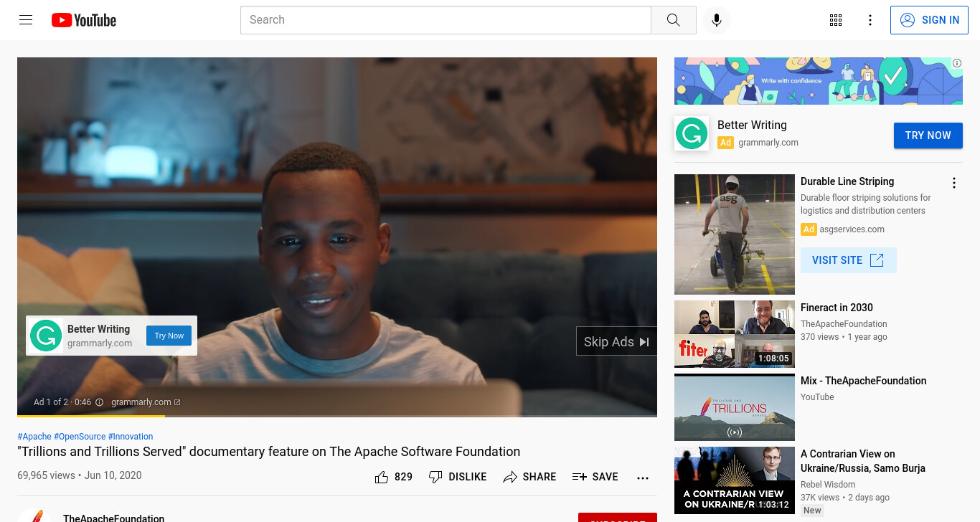Click the video title text
Image resolution: width=980 pixels, height=522 pixels.
[268, 452]
